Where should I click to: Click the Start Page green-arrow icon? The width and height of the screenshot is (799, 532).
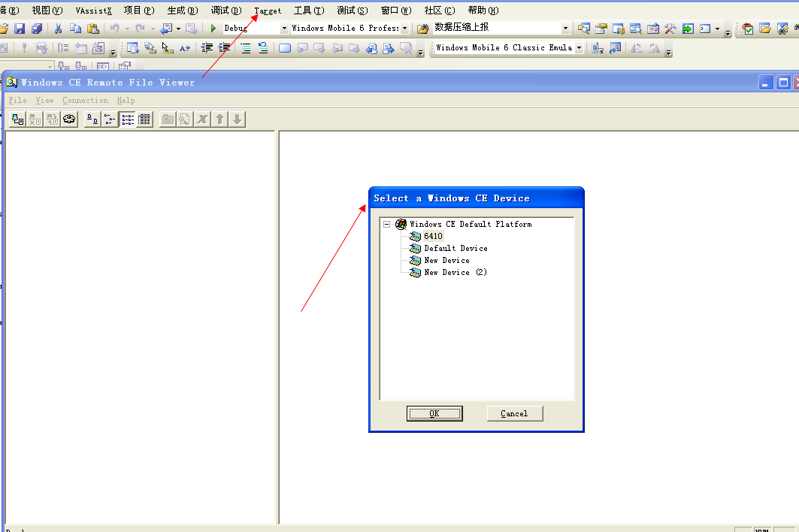click(688, 29)
